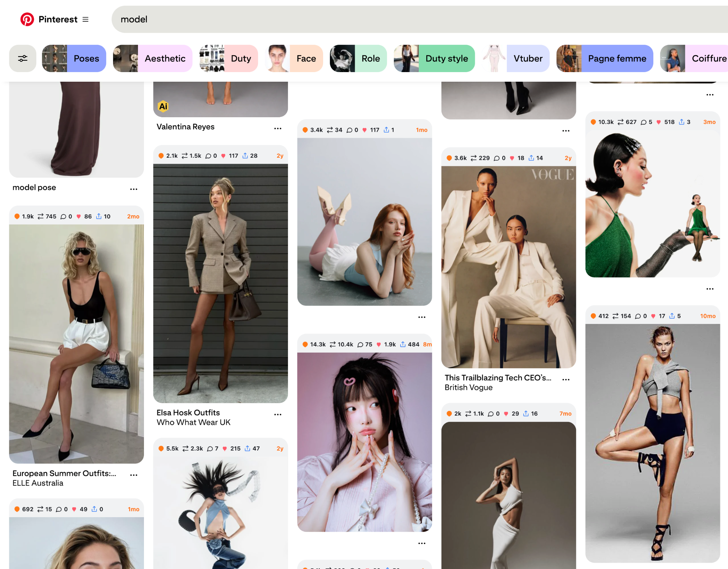Open the search filters sliders icon
728x569 pixels.
[23, 59]
